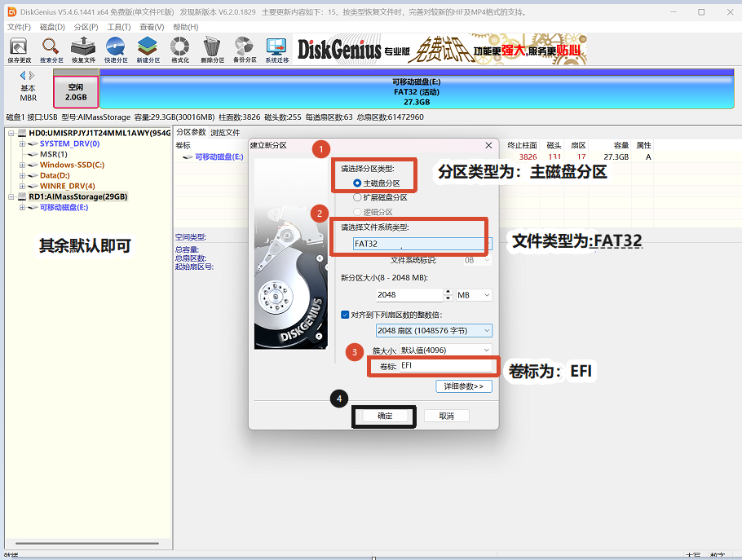Screen dimensions: 742x560
Task: Click the DiskGenius app icon in title bar
Action: [x=11, y=12]
